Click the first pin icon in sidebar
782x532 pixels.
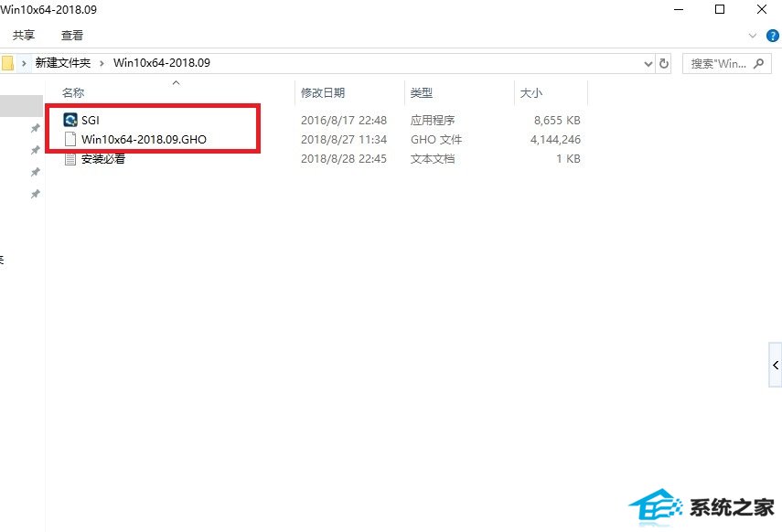click(x=35, y=128)
